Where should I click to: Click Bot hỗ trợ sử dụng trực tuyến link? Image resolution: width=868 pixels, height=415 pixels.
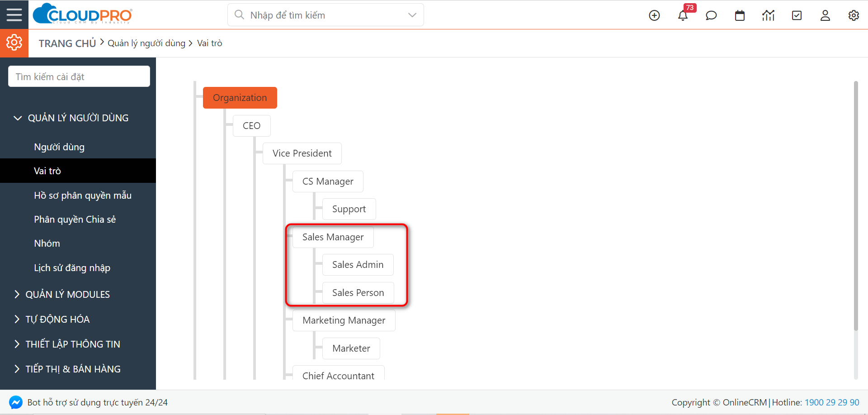tap(98, 402)
